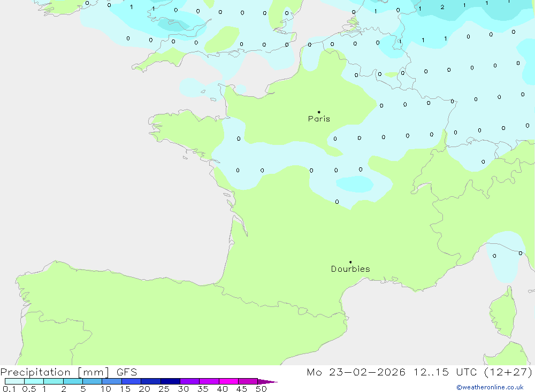
Task: Click the 5–10 mm legend swatch
Action: (x=93, y=381)
